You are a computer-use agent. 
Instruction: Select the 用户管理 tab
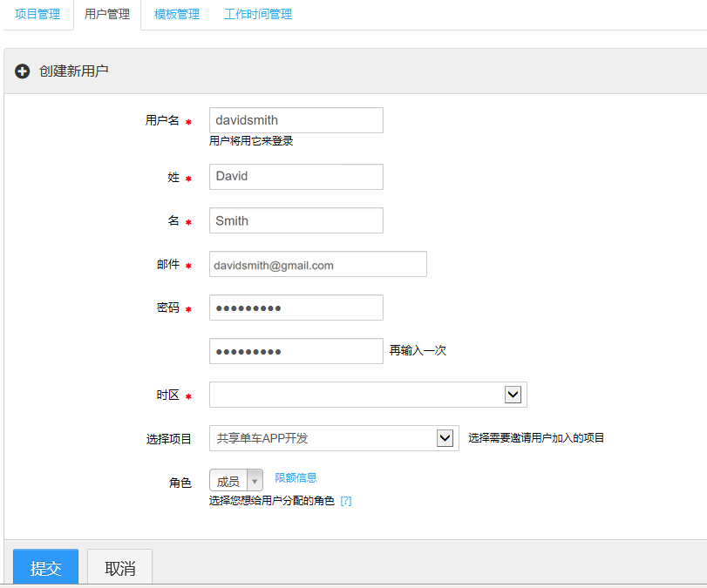click(107, 15)
